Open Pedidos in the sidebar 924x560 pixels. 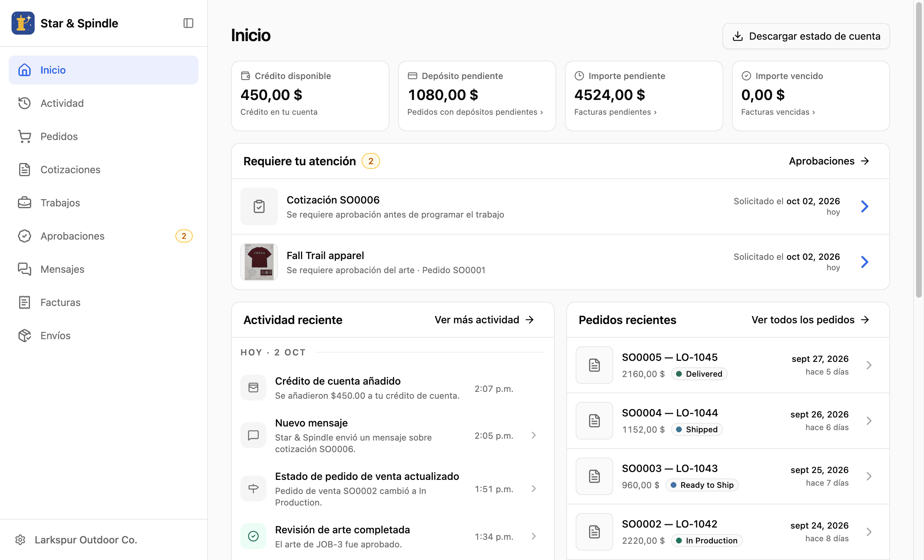click(104, 136)
